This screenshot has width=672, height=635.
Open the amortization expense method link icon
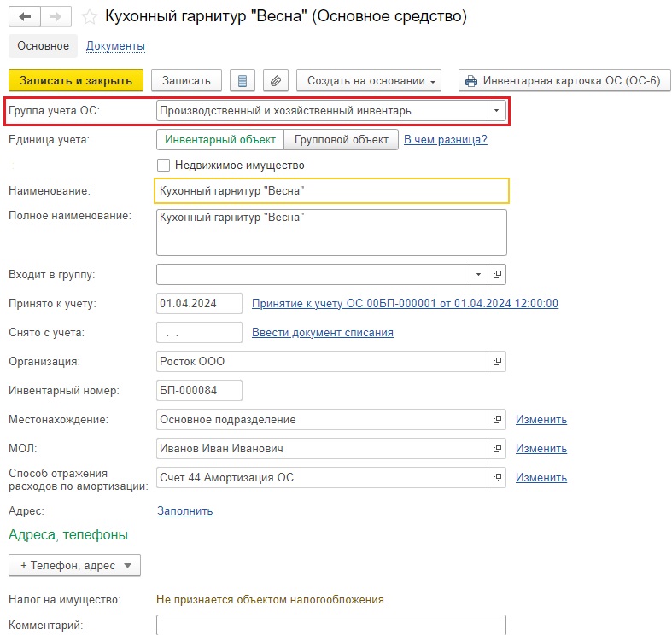point(497,477)
